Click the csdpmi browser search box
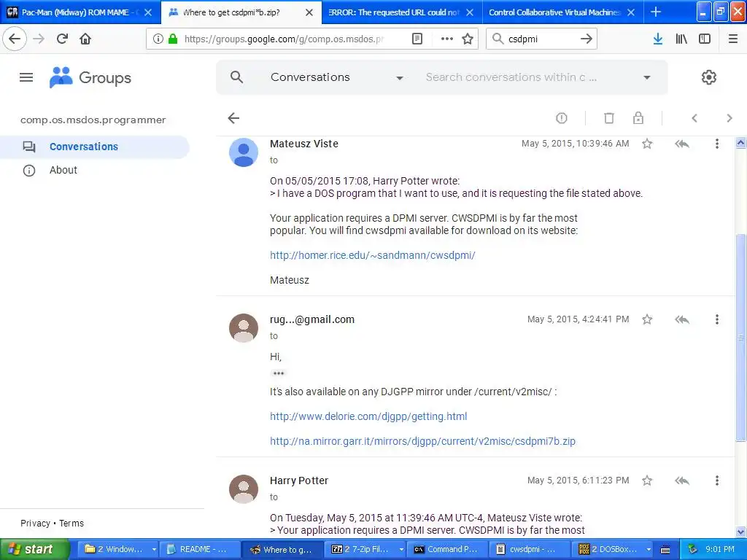 coord(542,39)
